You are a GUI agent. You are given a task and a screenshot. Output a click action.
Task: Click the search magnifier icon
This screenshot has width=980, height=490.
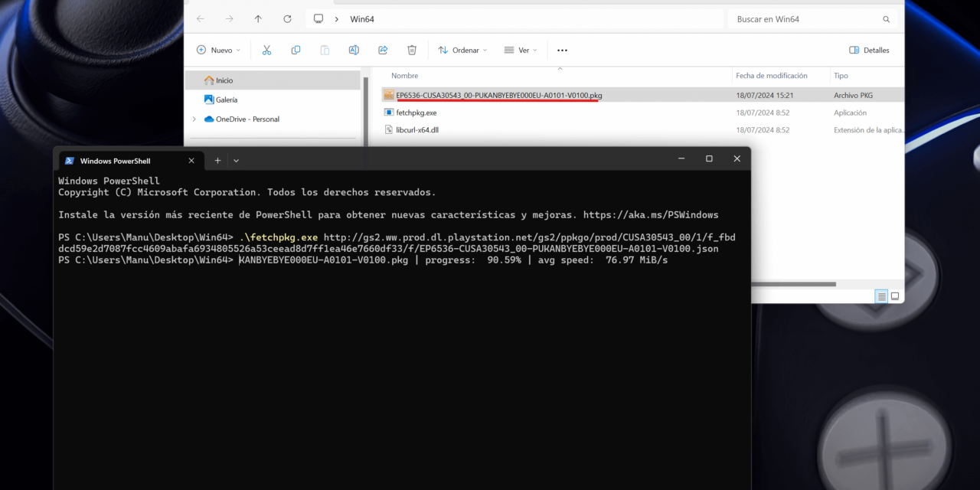[887, 19]
